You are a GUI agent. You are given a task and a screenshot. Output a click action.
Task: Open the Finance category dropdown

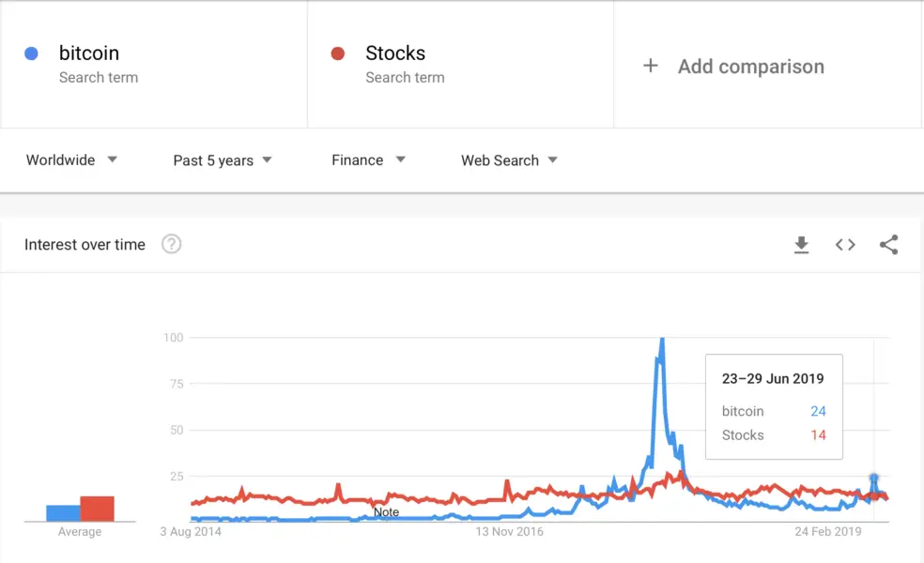pos(368,160)
